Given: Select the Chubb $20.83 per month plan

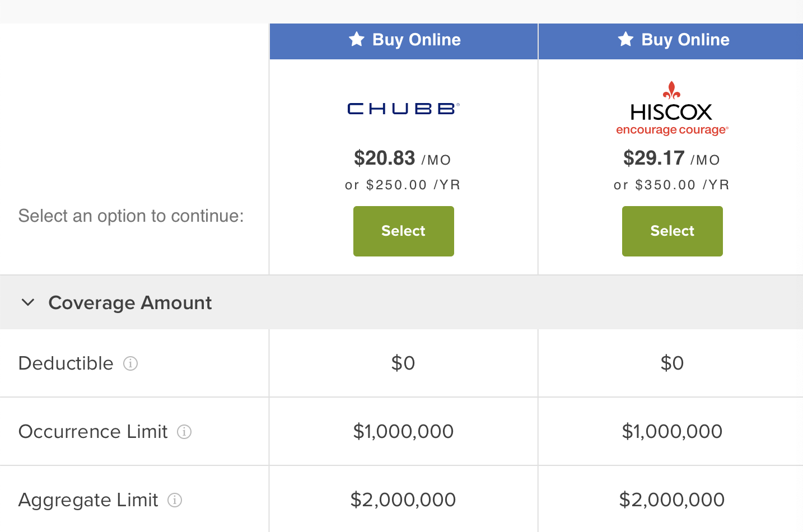Looking at the screenshot, I should tap(403, 231).
